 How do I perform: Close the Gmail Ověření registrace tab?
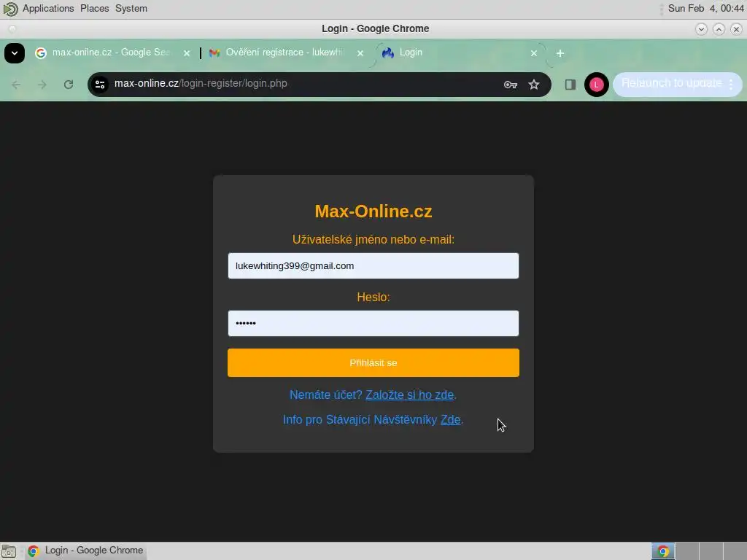tap(360, 53)
